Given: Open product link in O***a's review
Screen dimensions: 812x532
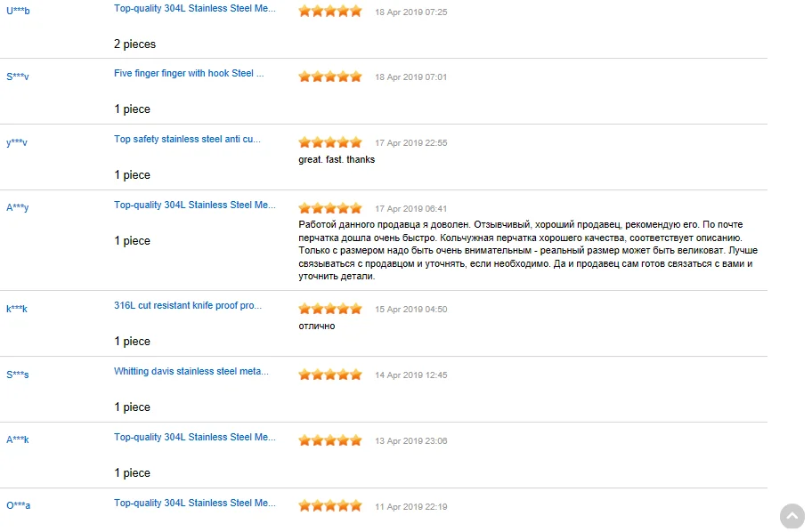Looking at the screenshot, I should pyautogui.click(x=195, y=503).
